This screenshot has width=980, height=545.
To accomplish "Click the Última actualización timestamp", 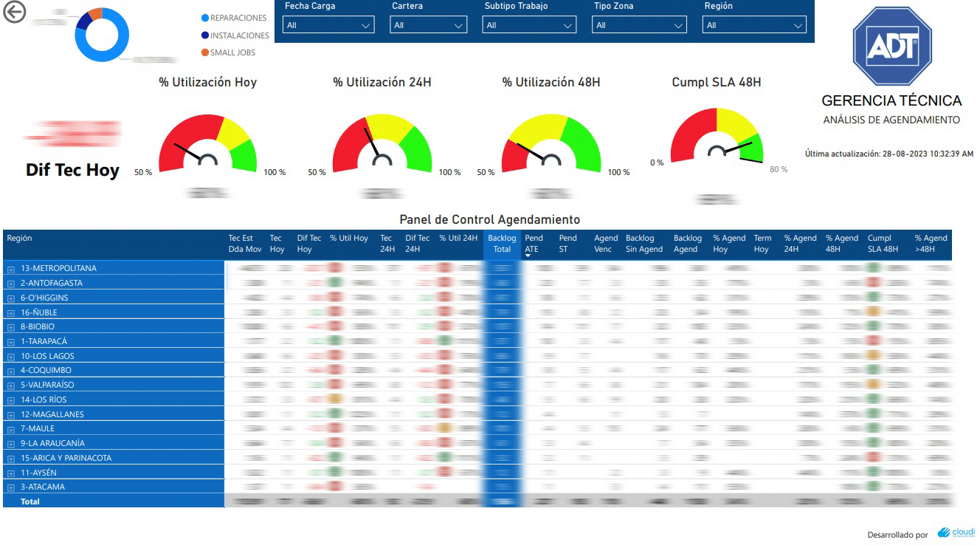I will 889,154.
